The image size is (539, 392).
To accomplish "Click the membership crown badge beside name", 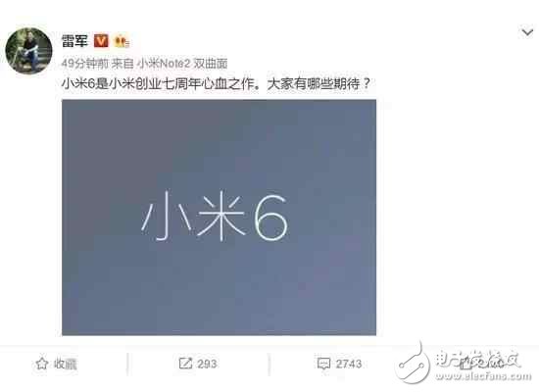I will (x=122, y=41).
